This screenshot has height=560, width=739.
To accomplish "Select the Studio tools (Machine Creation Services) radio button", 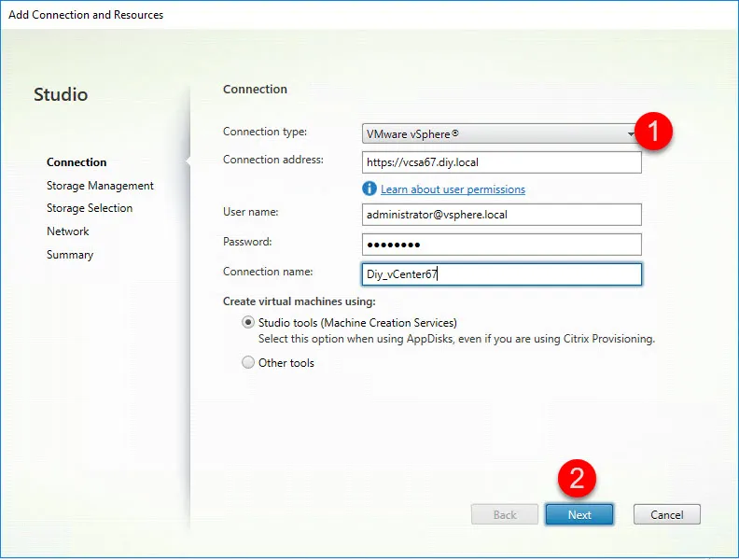I will 248,323.
